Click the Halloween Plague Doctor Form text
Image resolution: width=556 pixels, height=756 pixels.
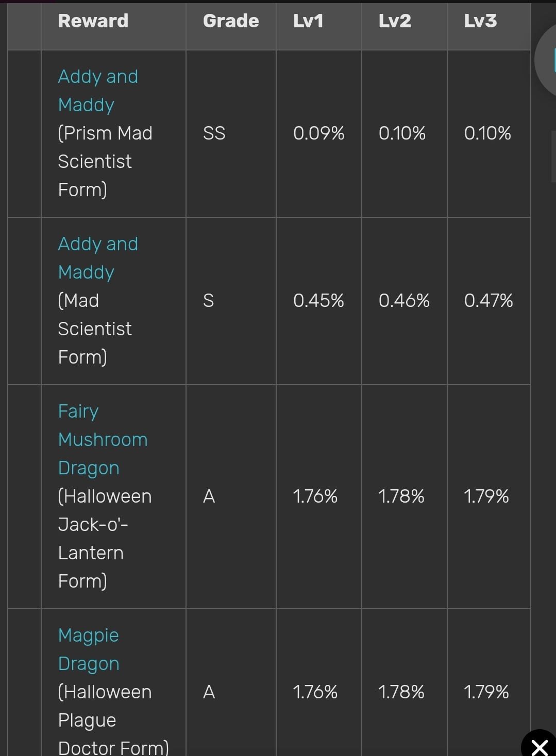(x=105, y=720)
